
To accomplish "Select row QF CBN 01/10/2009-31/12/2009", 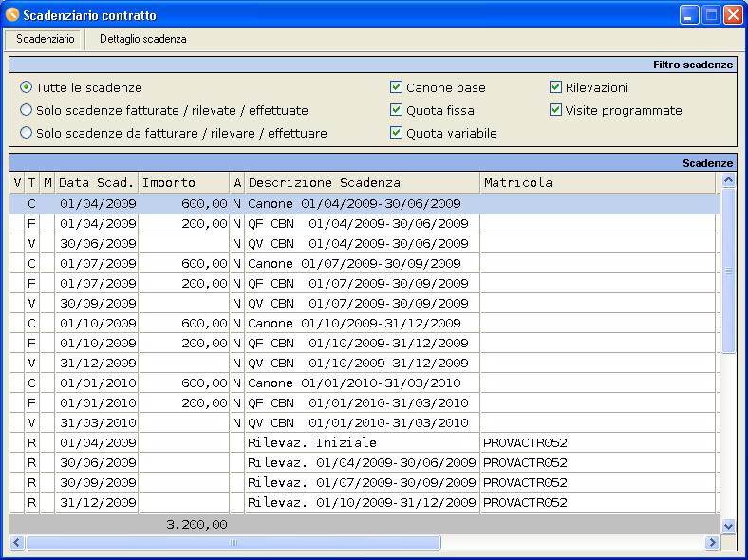I will (365, 344).
